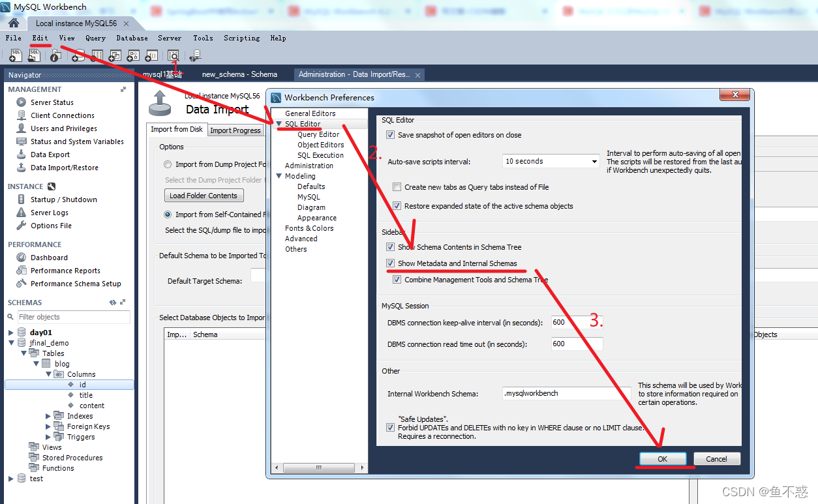
Task: Create new function toolbar icon
Action: point(151,56)
